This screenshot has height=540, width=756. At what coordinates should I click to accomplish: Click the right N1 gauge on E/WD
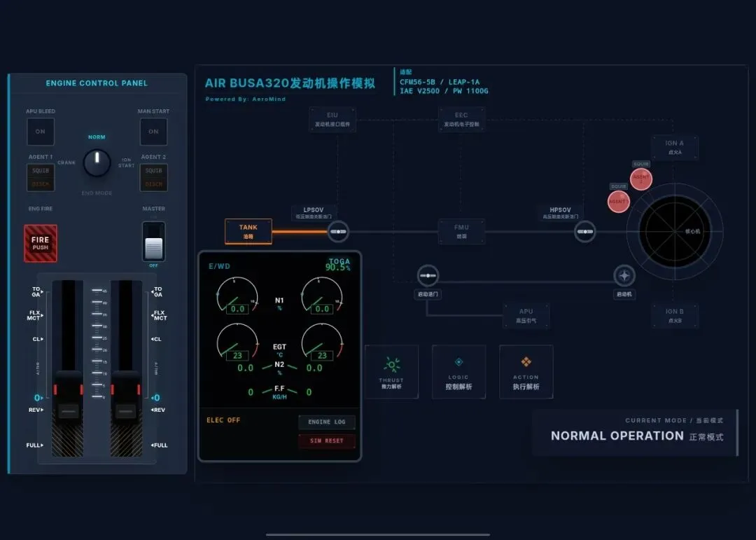[322, 296]
